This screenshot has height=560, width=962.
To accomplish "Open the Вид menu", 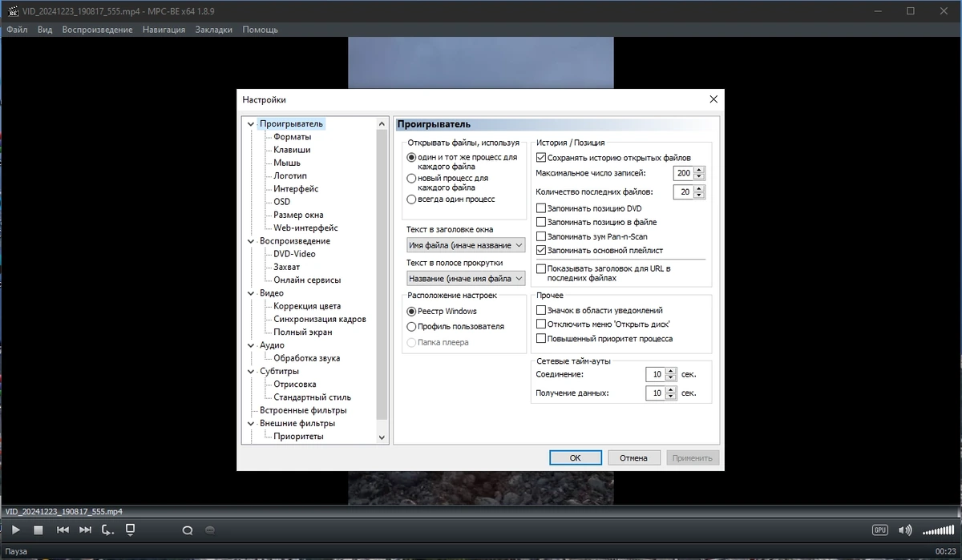I will 45,30.
